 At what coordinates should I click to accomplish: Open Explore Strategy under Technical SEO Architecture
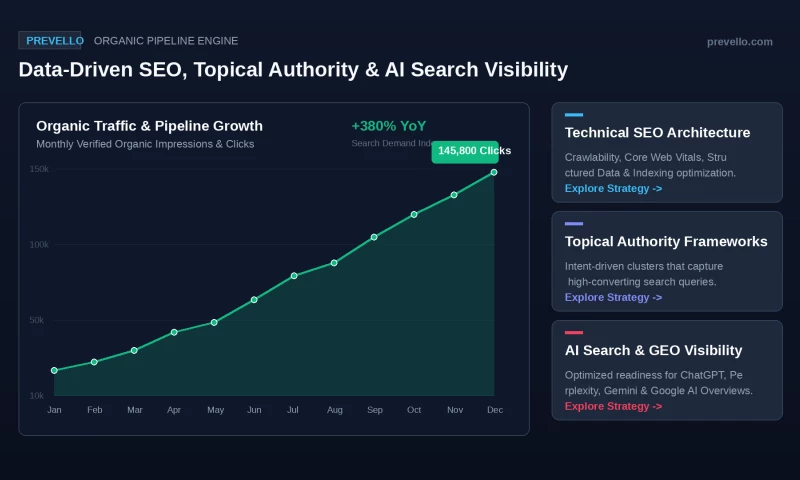[x=613, y=188]
